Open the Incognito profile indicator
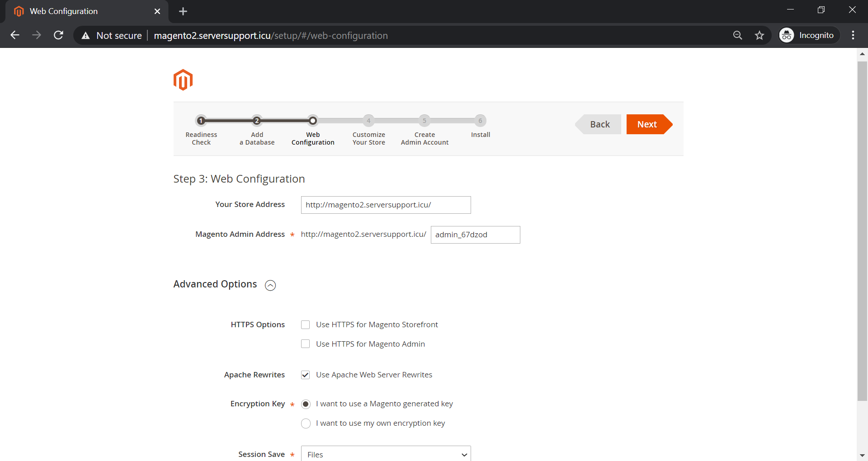868x461 pixels. [x=808, y=35]
